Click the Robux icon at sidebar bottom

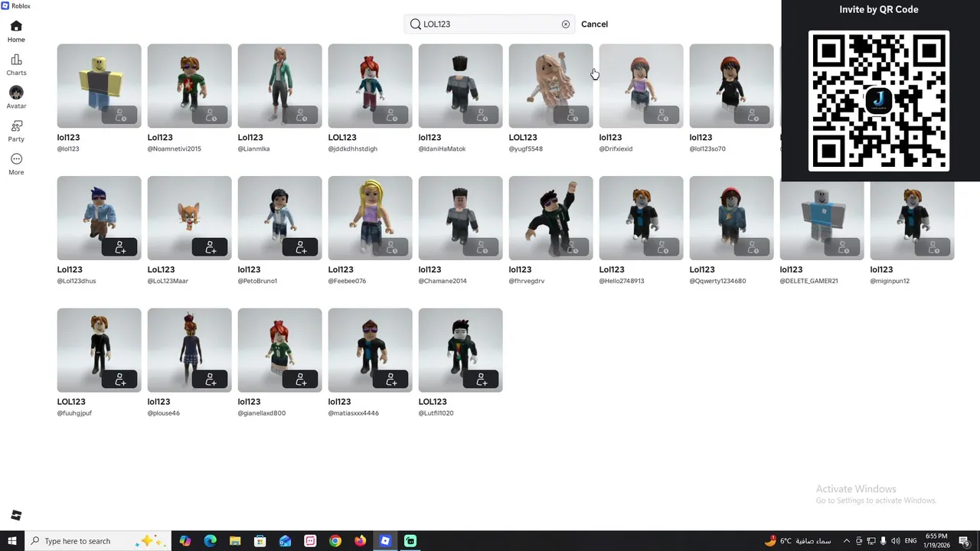[x=16, y=515]
